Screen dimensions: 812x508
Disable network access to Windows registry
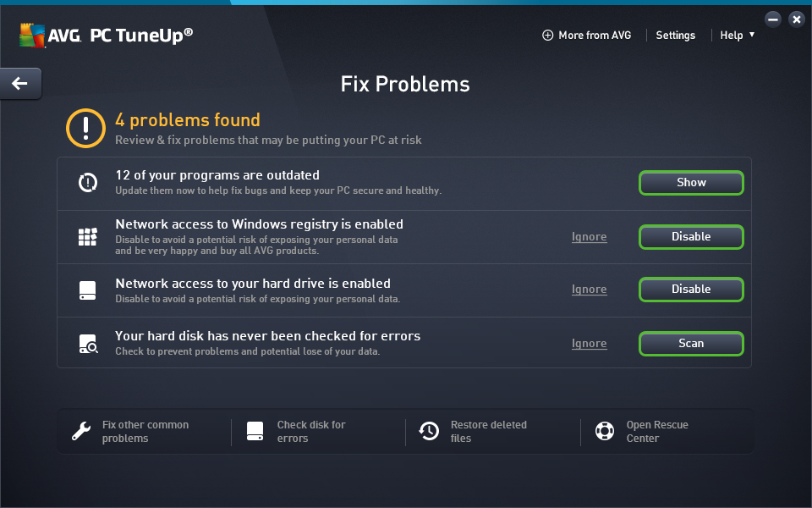pyautogui.click(x=691, y=237)
